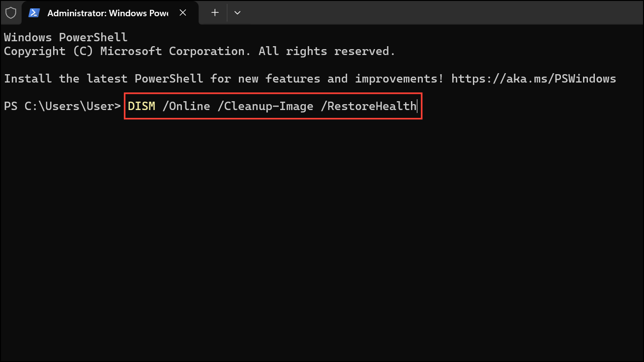Click the "Install the latest PowerShell" message
The image size is (644, 362).
310,79
